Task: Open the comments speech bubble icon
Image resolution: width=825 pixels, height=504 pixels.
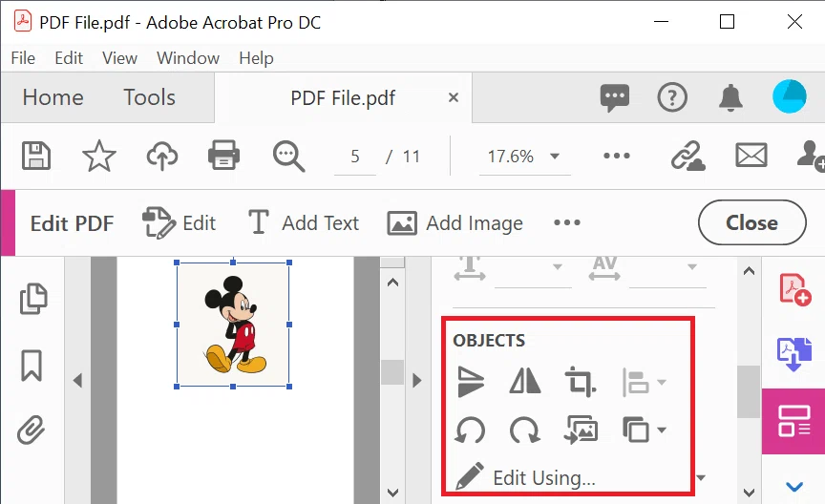Action: point(615,98)
